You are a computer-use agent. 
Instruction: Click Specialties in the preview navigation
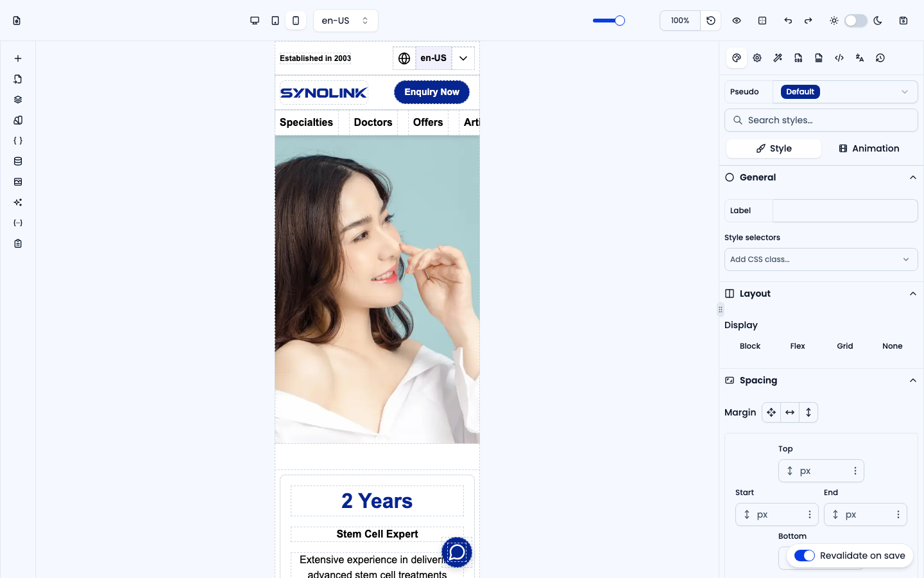tap(306, 122)
